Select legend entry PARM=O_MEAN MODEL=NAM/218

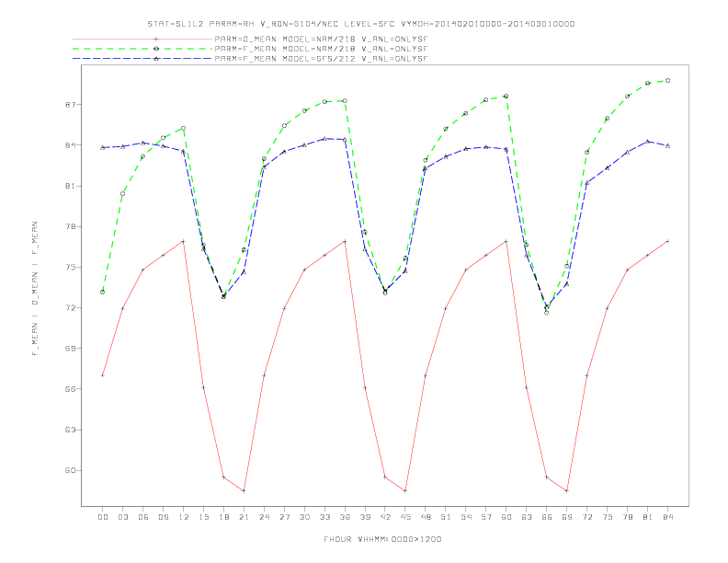pos(321,39)
